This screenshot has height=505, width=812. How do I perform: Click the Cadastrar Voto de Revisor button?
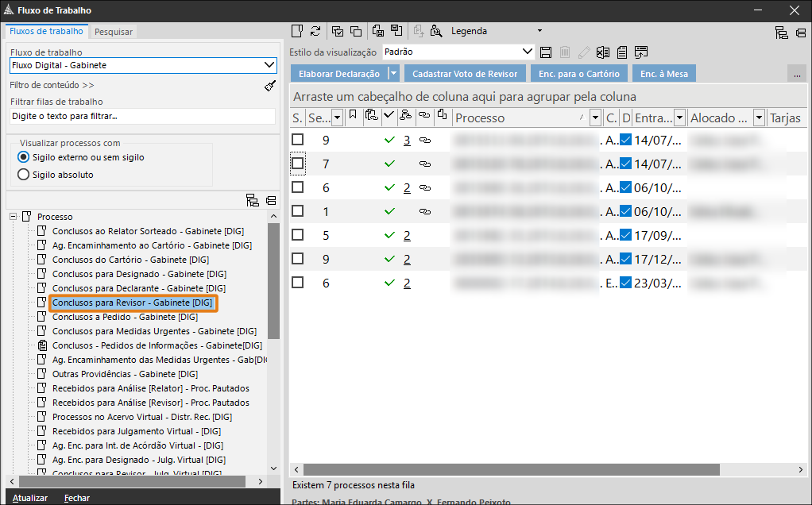tap(465, 74)
